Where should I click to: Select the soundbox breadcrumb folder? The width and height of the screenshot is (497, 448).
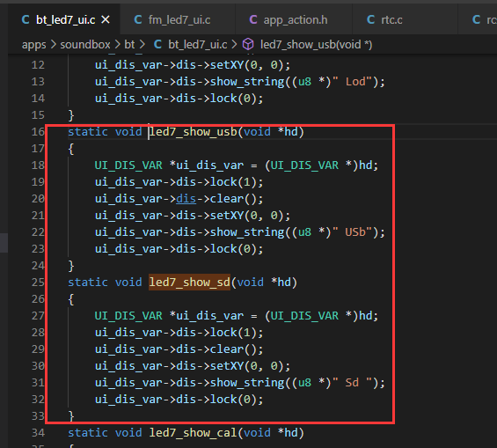[x=85, y=44]
